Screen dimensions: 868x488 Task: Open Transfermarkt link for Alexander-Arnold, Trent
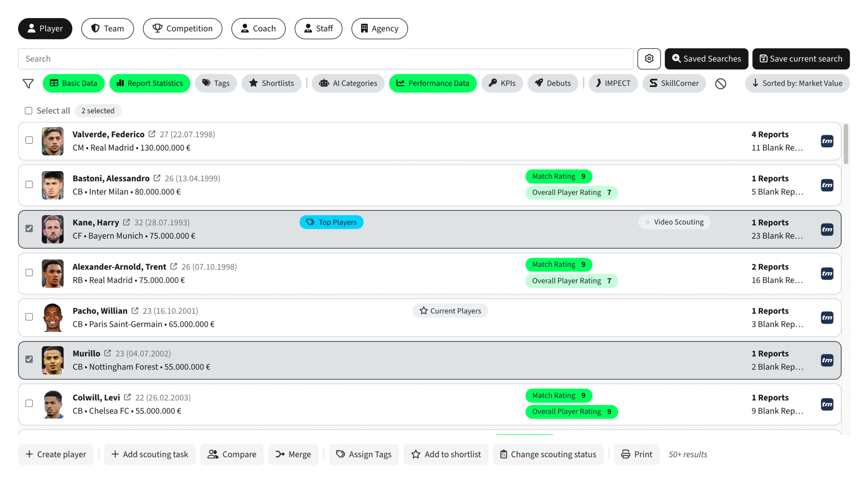[827, 273]
